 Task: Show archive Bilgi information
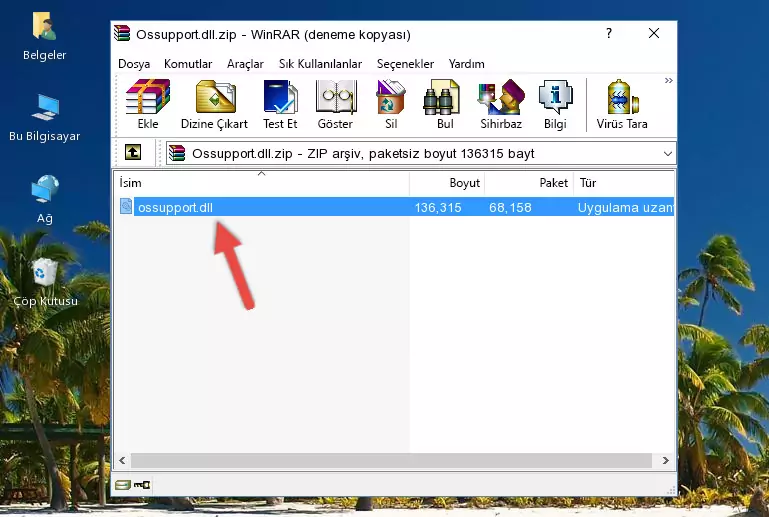(x=555, y=104)
